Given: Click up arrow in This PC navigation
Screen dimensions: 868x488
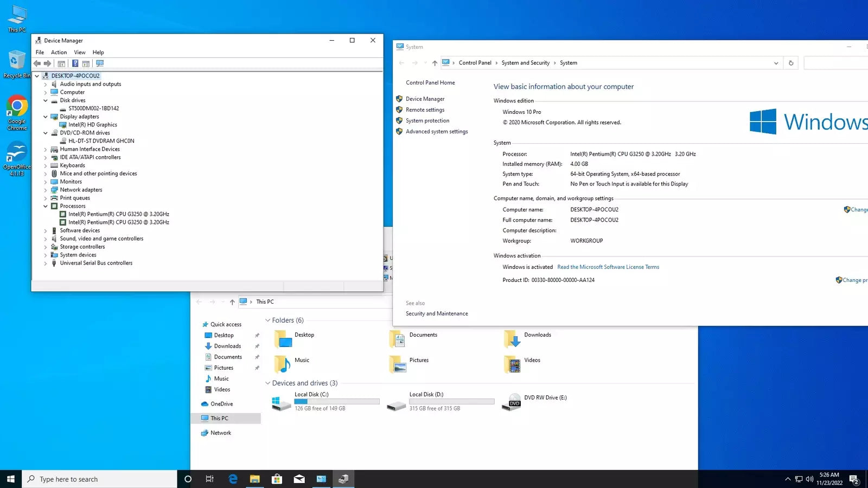Looking at the screenshot, I should (232, 302).
